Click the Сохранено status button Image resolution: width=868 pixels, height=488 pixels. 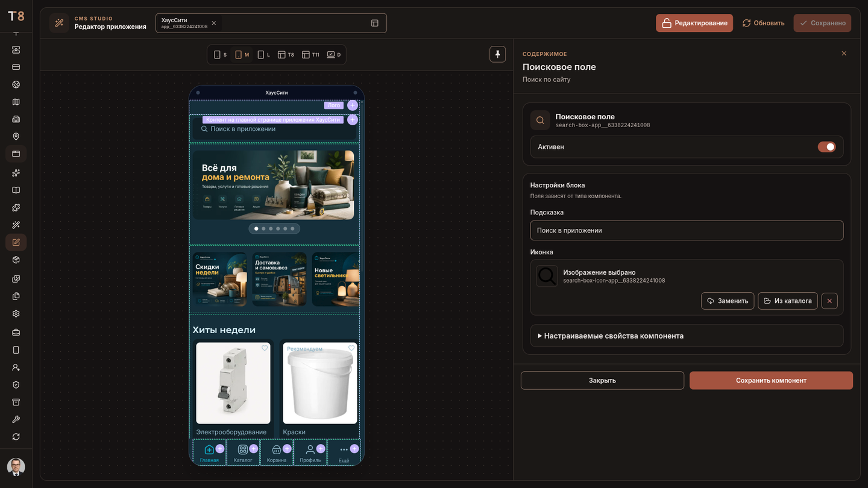(x=822, y=23)
